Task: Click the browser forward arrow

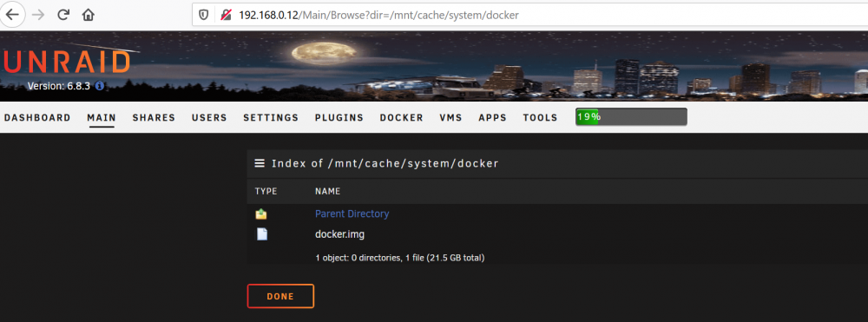Action: coord(38,15)
